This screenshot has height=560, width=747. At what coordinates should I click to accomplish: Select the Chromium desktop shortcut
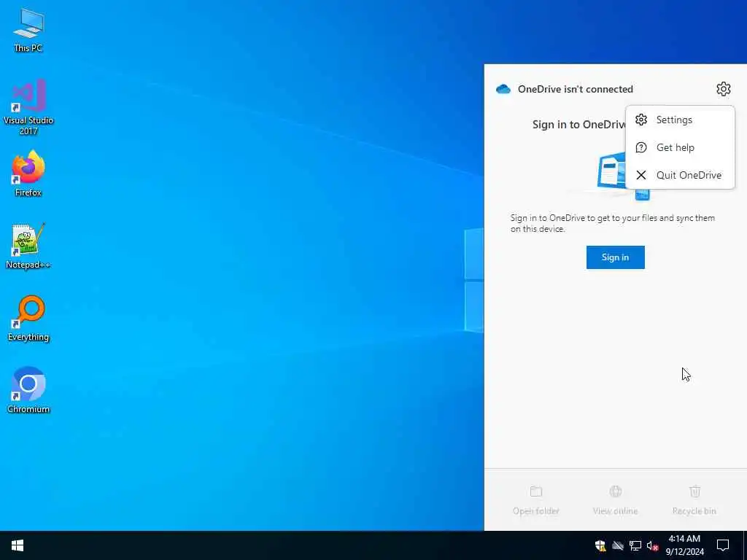(x=28, y=391)
